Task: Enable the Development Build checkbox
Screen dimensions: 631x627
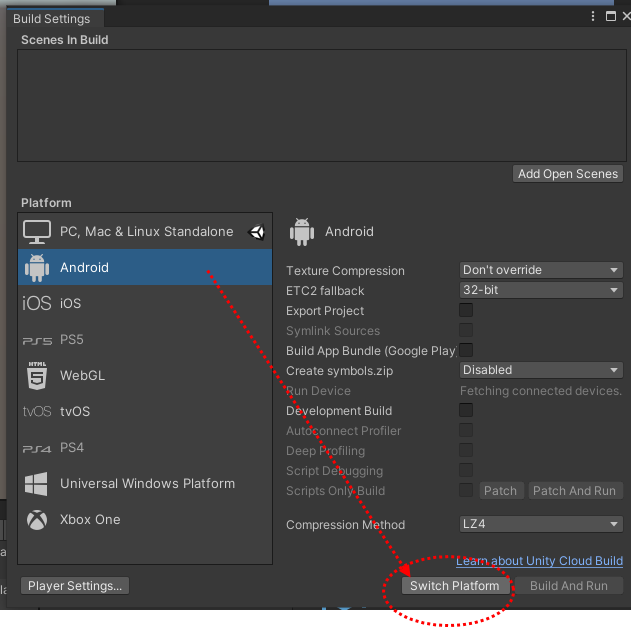Action: pyautogui.click(x=466, y=410)
